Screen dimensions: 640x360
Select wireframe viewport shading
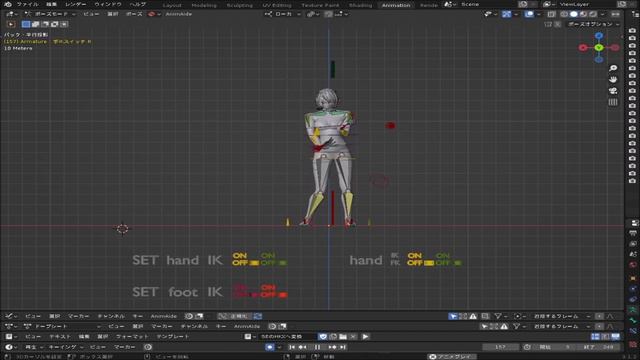(564, 14)
